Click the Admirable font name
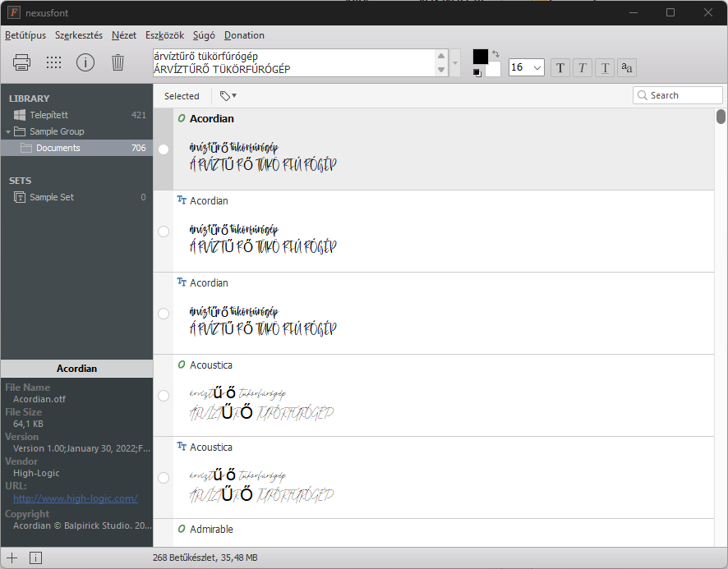The image size is (728, 569). tap(211, 529)
